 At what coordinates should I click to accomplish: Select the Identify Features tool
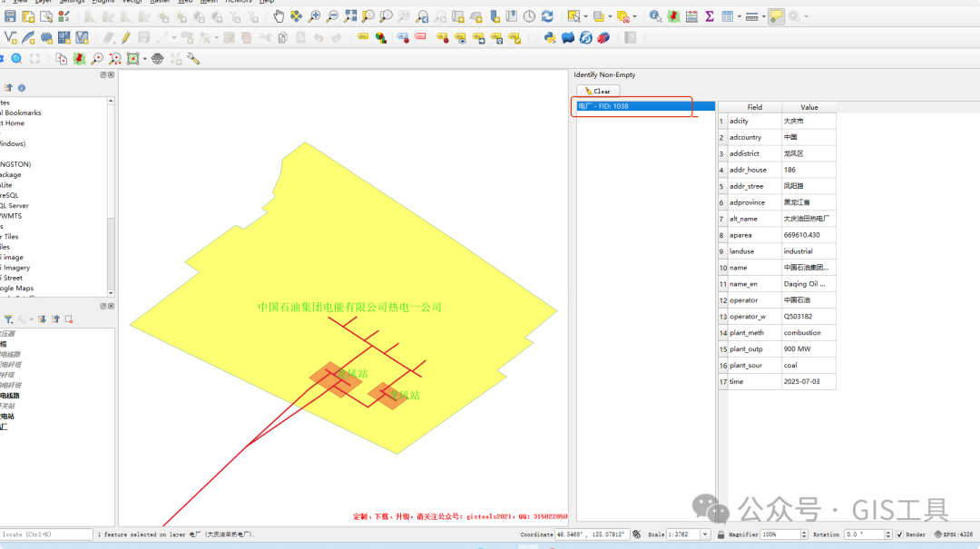coord(655,17)
